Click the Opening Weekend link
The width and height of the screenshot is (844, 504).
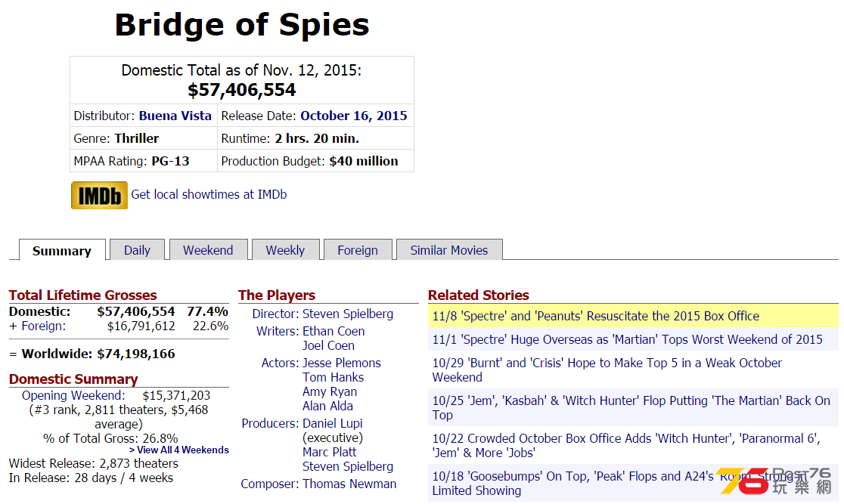click(73, 395)
